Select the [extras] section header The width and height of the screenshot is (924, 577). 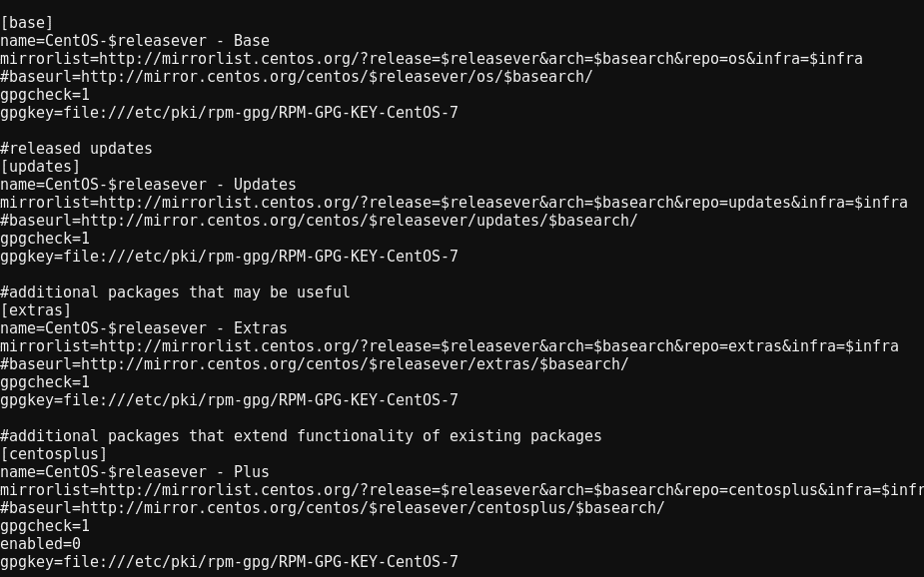point(36,310)
